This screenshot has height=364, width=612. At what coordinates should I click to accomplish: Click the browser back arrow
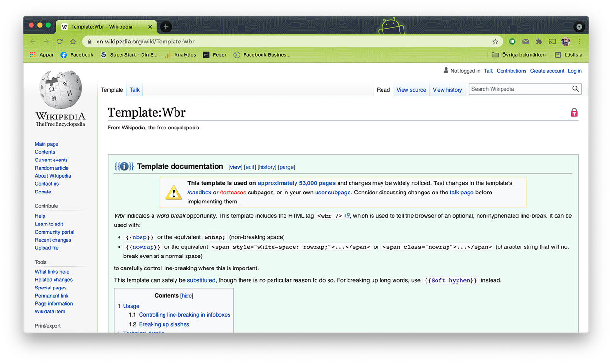point(33,42)
